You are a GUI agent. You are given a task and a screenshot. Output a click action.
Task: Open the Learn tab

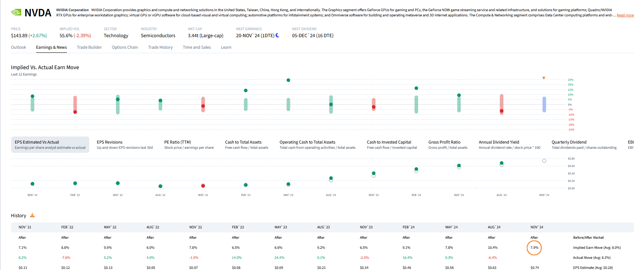[x=226, y=47]
